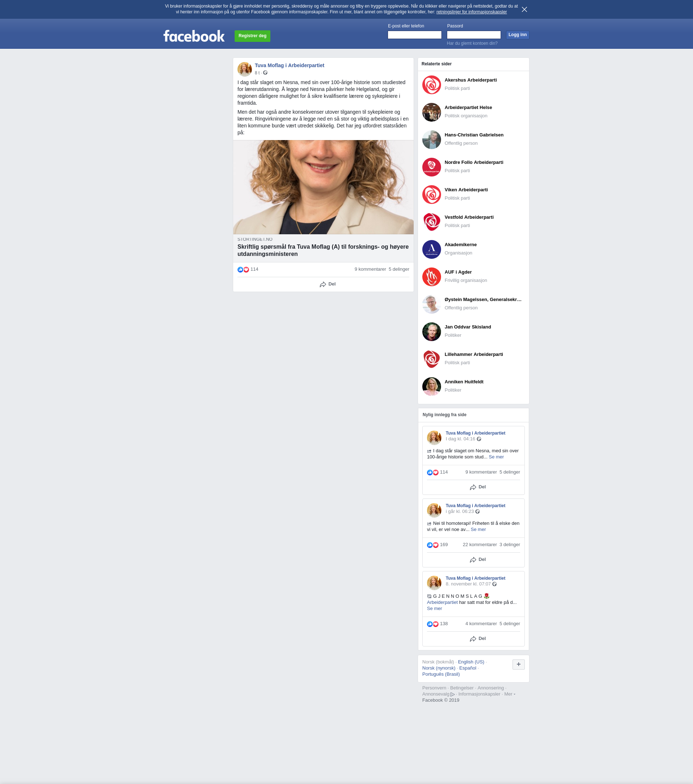This screenshot has width=693, height=784.
Task: Open the 'Annonsering' footer link
Action: [491, 688]
